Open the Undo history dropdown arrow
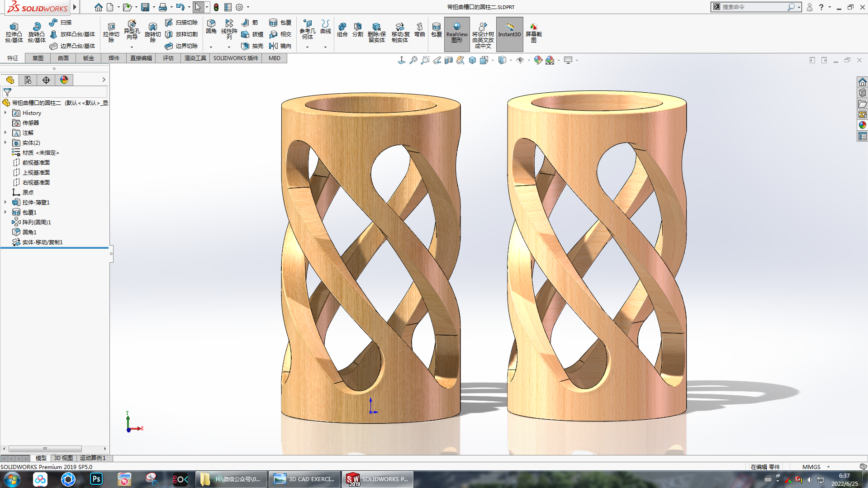868x488 pixels. (189, 7)
